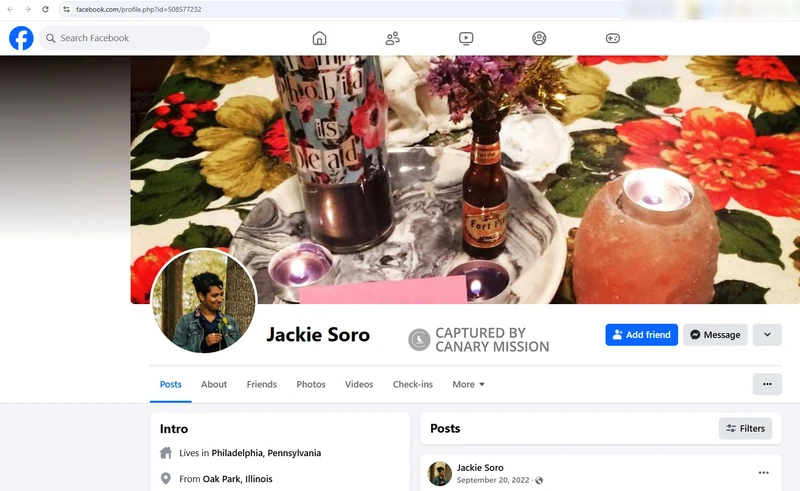The height and width of the screenshot is (491, 800).
Task: Switch to the Friends tab
Action: click(262, 384)
